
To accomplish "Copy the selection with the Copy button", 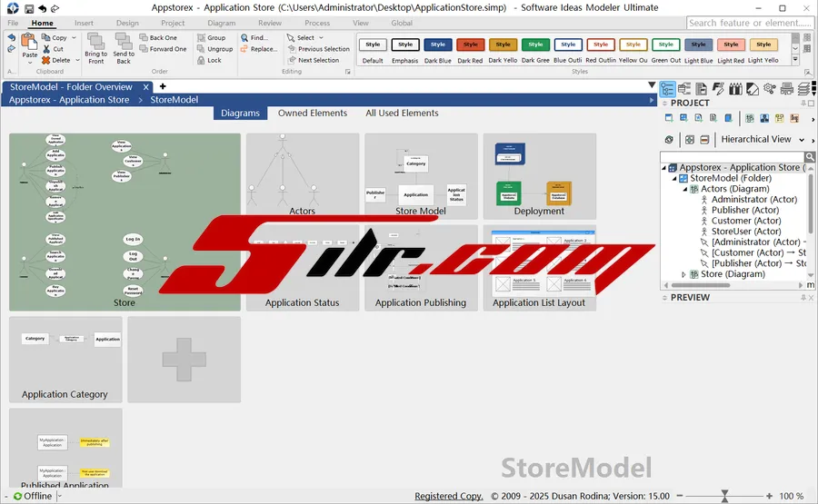I will [55, 37].
